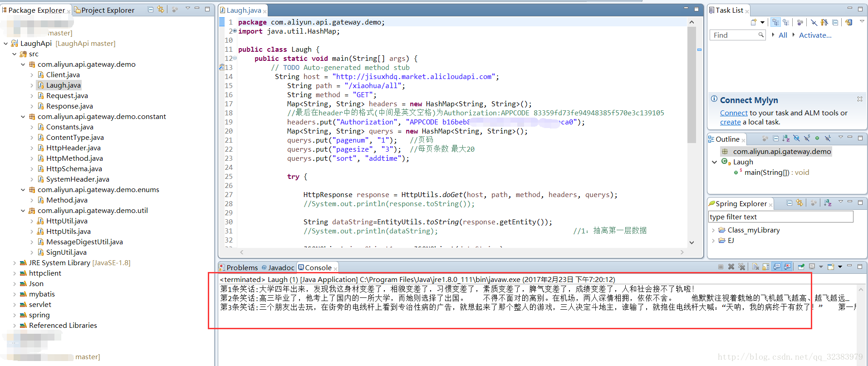868x366 pixels.
Task: Dismiss the Connect Mylyn notice
Action: pos(859,99)
